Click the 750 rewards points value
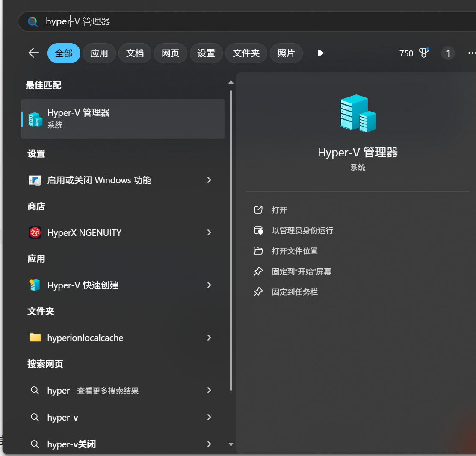The width and height of the screenshot is (476, 456). pyautogui.click(x=406, y=54)
